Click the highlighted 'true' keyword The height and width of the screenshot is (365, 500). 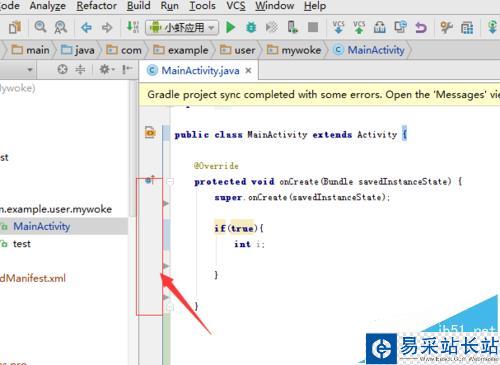[242, 228]
